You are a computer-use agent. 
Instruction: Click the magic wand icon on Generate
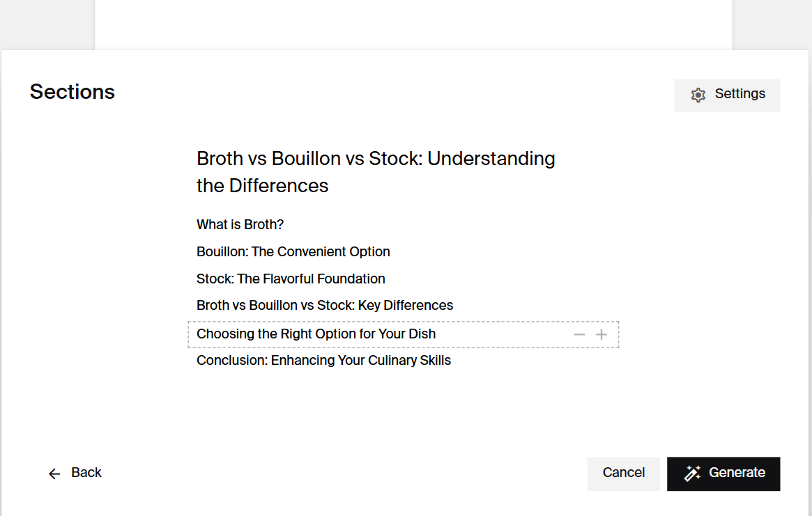[x=692, y=474]
